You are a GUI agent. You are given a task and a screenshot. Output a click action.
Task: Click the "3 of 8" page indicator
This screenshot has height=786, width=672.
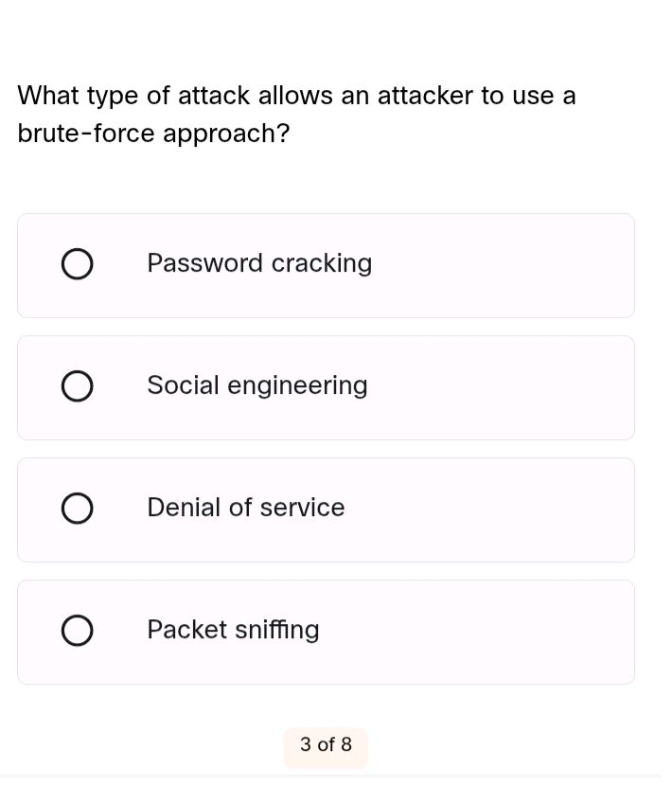click(x=326, y=746)
